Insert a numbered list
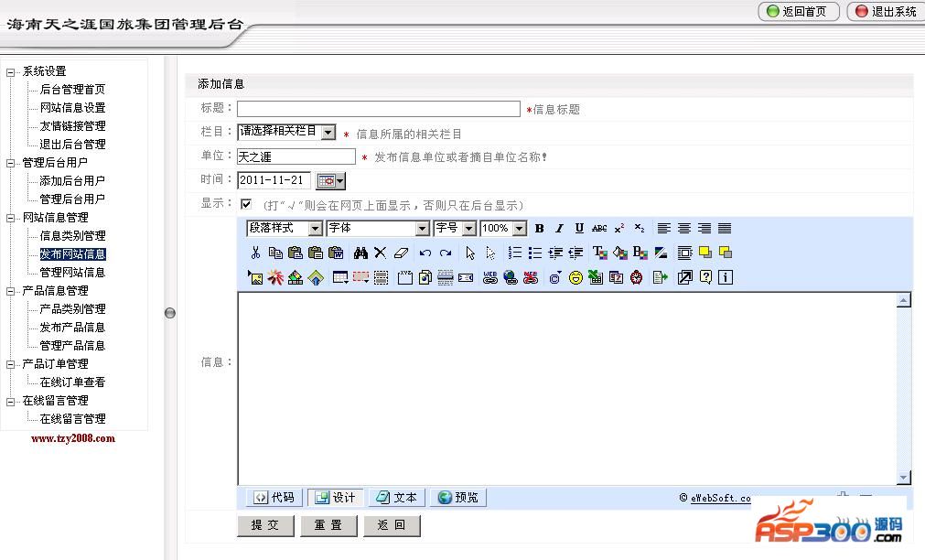925x560 pixels. [x=515, y=253]
